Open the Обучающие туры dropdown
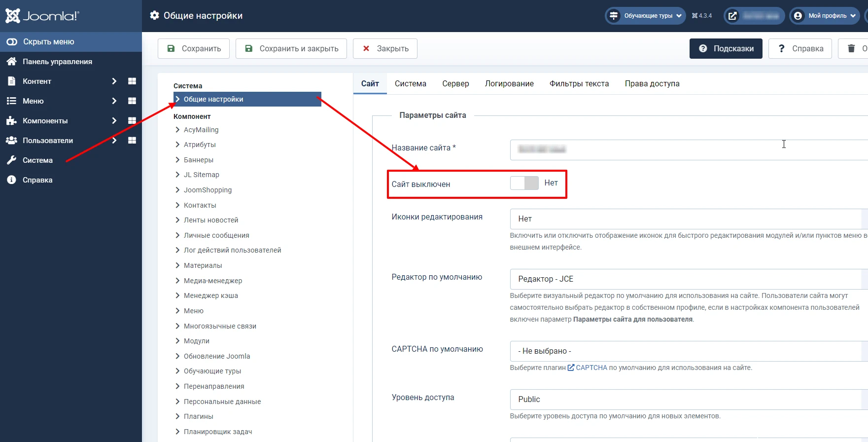The width and height of the screenshot is (868, 442). click(x=645, y=16)
